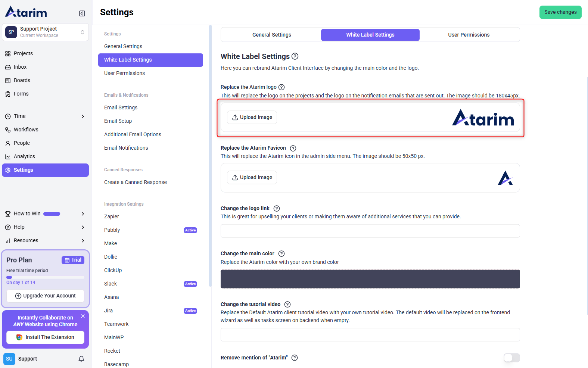The image size is (588, 368).
Task: Click help icon beside Replace the Atarim Favicon
Action: coord(293,148)
